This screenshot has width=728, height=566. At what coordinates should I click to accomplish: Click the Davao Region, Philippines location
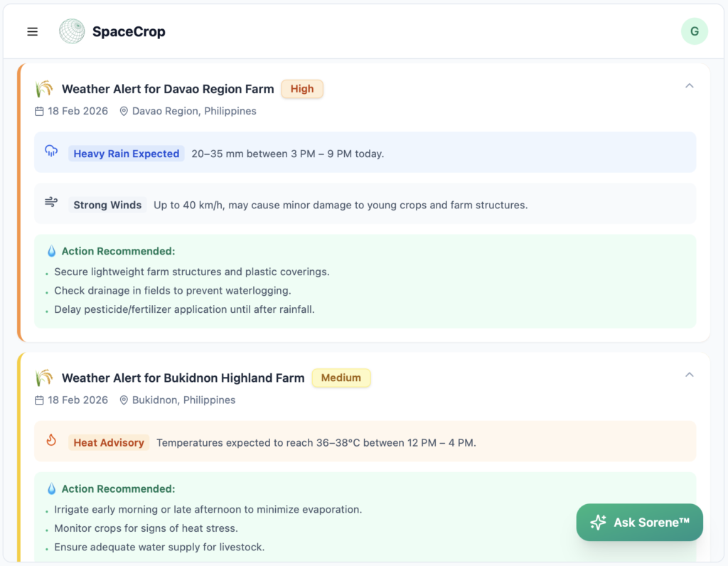(193, 111)
